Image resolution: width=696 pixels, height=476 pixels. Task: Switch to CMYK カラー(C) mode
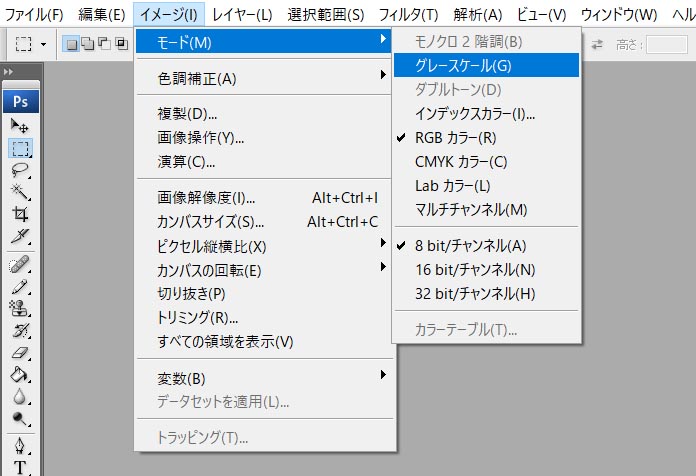tap(486, 162)
